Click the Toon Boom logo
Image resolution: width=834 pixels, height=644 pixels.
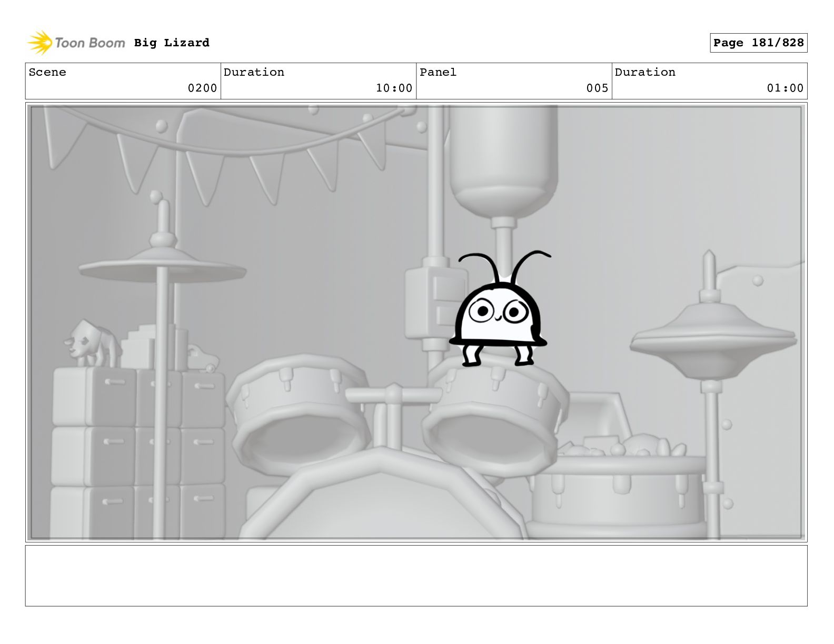point(76,43)
